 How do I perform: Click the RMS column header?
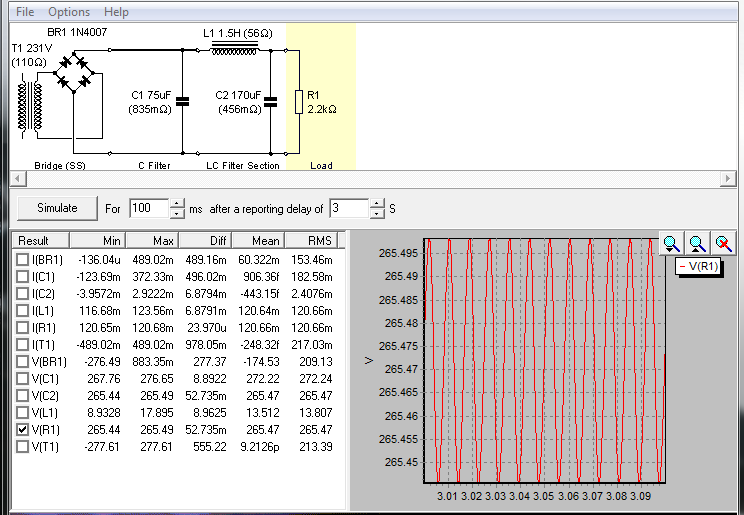[x=312, y=241]
